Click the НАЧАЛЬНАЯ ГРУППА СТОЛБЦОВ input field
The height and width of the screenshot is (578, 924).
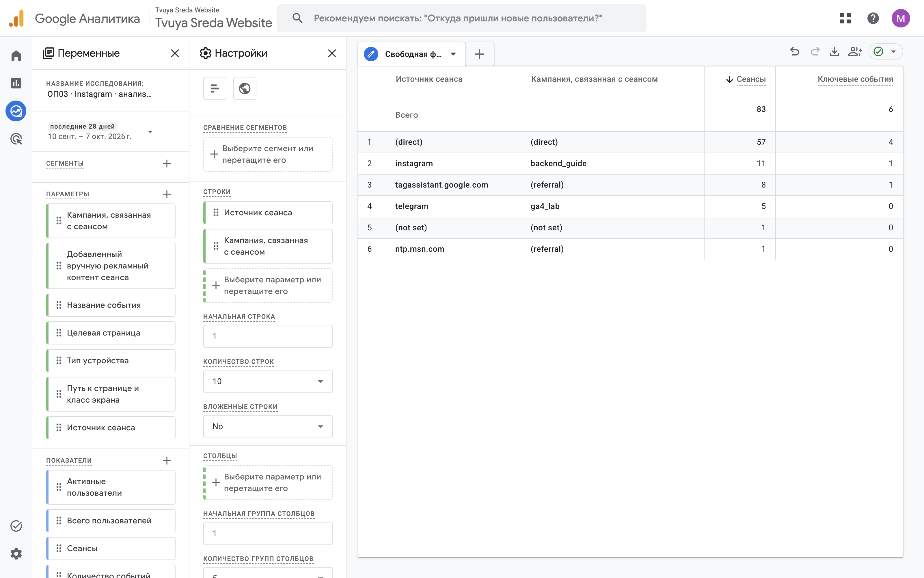268,533
